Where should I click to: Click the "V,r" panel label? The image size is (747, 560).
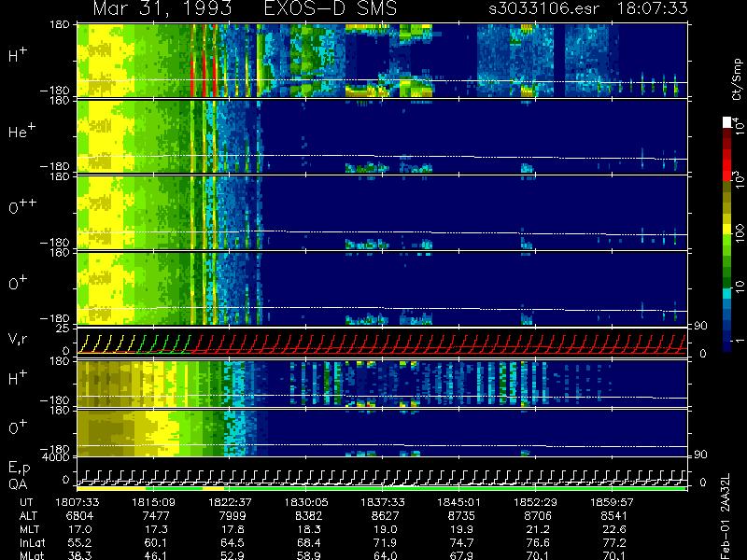point(18,339)
